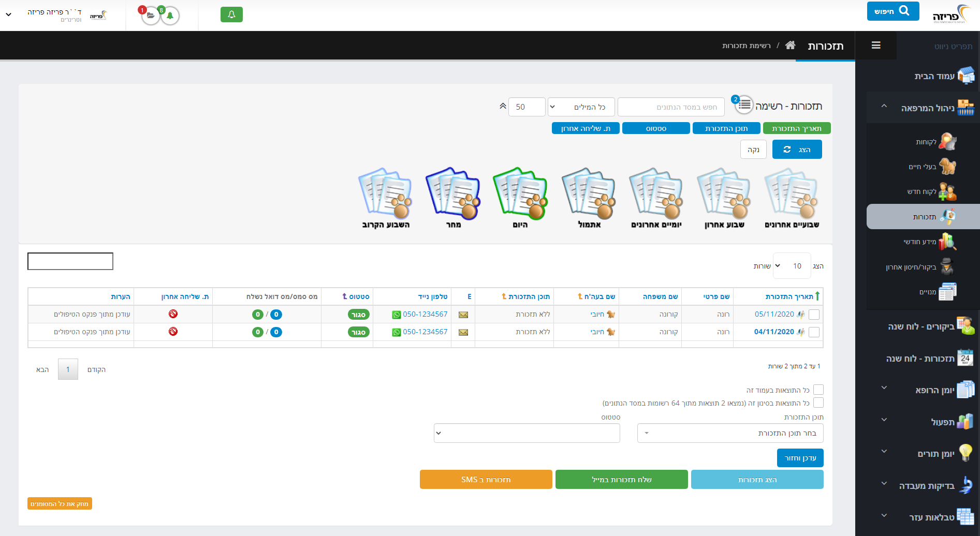
Task: Click the תזכורות ב SMS button
Action: pos(486,480)
